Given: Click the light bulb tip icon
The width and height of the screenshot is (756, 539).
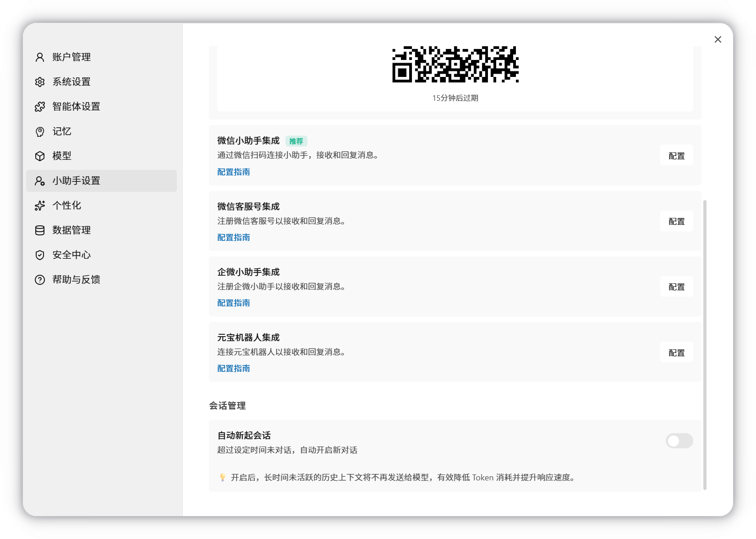Looking at the screenshot, I should [223, 478].
